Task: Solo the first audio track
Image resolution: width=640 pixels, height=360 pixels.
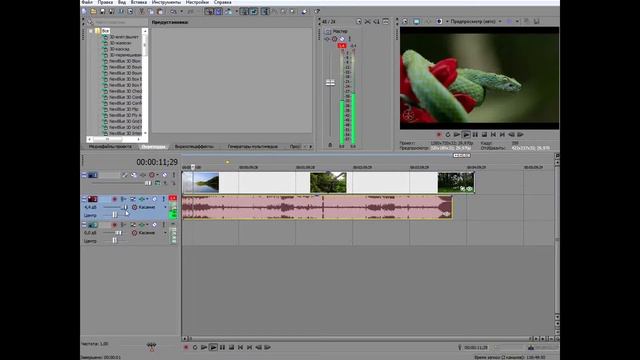Action: coord(163,199)
